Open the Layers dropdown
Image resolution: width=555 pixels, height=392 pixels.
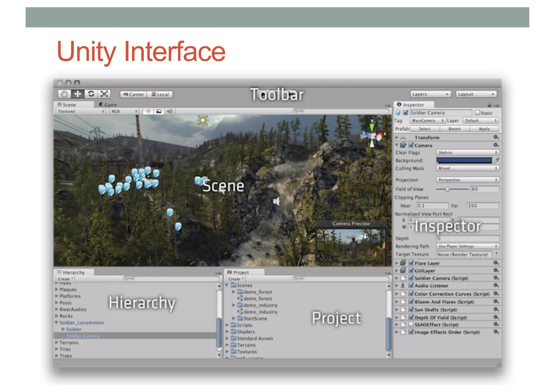pyautogui.click(x=430, y=94)
